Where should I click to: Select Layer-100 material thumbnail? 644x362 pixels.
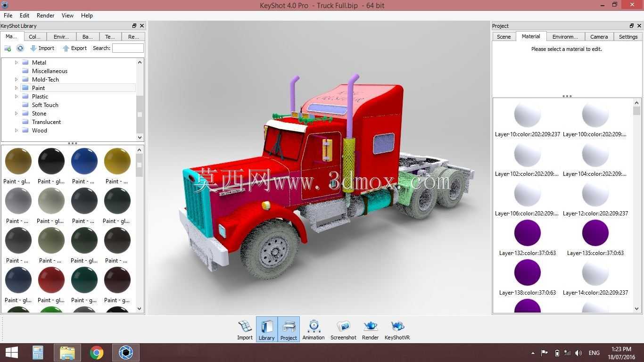pyautogui.click(x=595, y=114)
